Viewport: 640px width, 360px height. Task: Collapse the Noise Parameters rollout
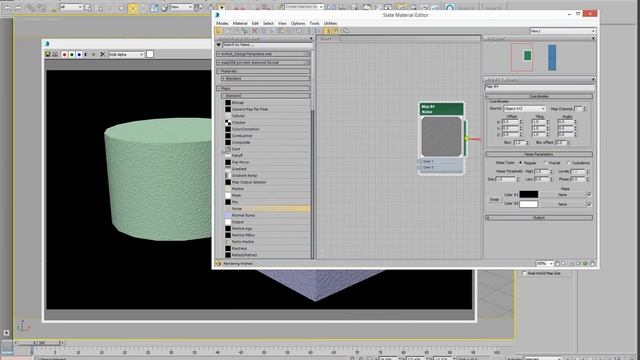[x=539, y=154]
